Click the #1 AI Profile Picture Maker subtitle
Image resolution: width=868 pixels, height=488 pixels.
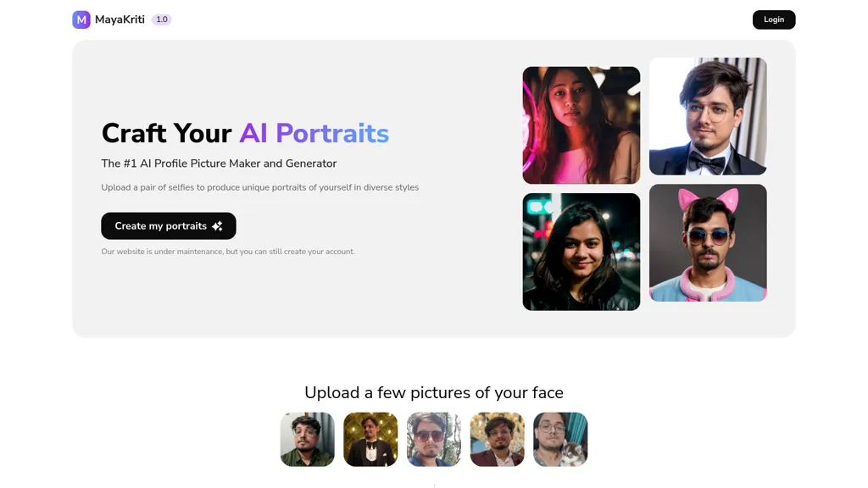(219, 164)
